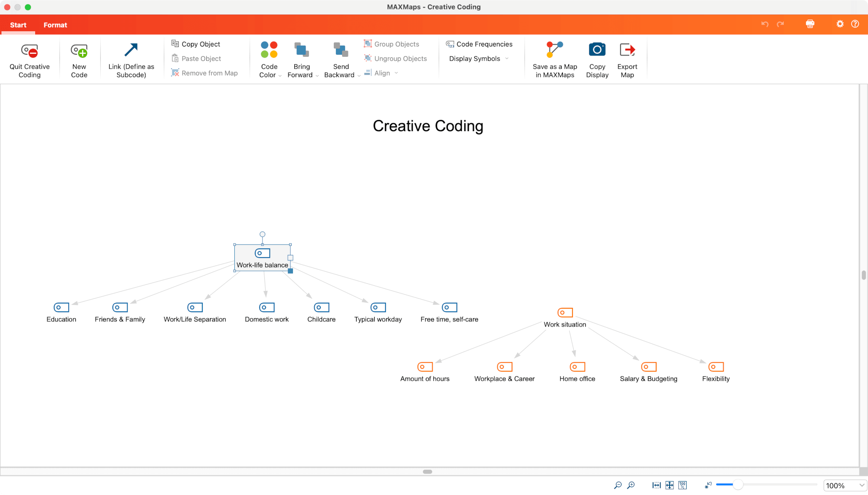Select the Flexibility code icon
This screenshot has width=868, height=495.
click(x=716, y=367)
